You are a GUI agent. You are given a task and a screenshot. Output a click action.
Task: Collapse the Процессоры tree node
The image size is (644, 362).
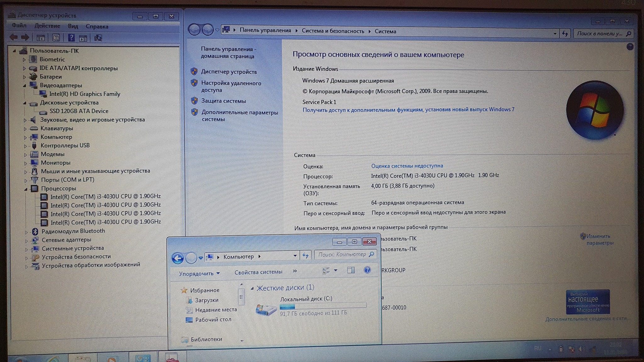[25, 189]
